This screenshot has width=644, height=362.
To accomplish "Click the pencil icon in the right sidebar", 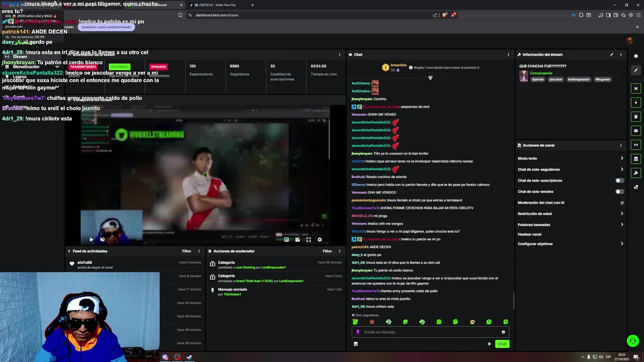I will [x=636, y=70].
